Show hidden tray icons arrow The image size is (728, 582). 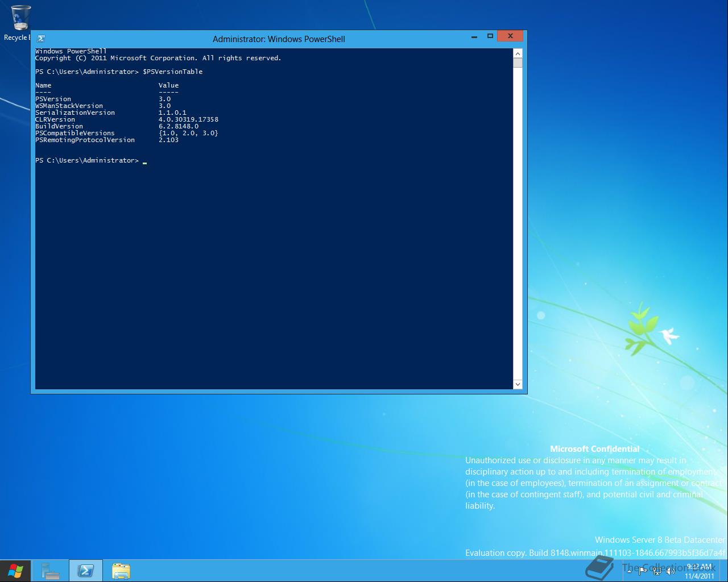(629, 571)
